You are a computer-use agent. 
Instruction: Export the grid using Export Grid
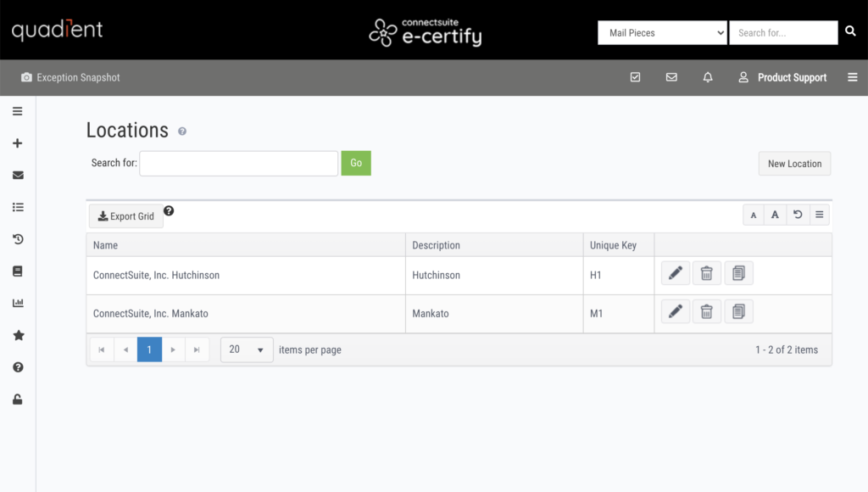125,215
